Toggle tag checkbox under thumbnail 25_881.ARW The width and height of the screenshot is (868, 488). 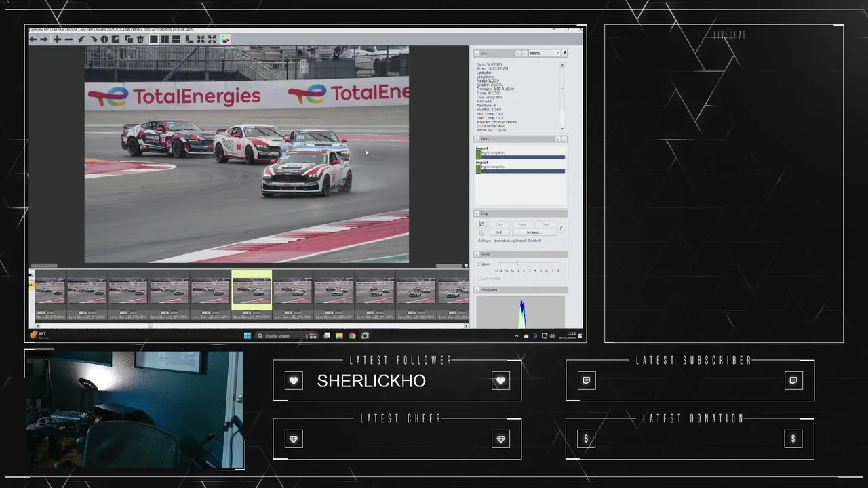(370, 313)
